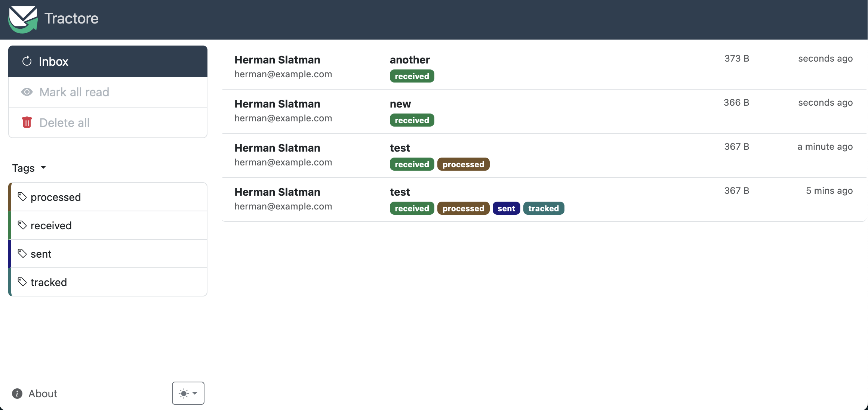Click the Inbox refresh icon
The image size is (868, 410).
27,61
